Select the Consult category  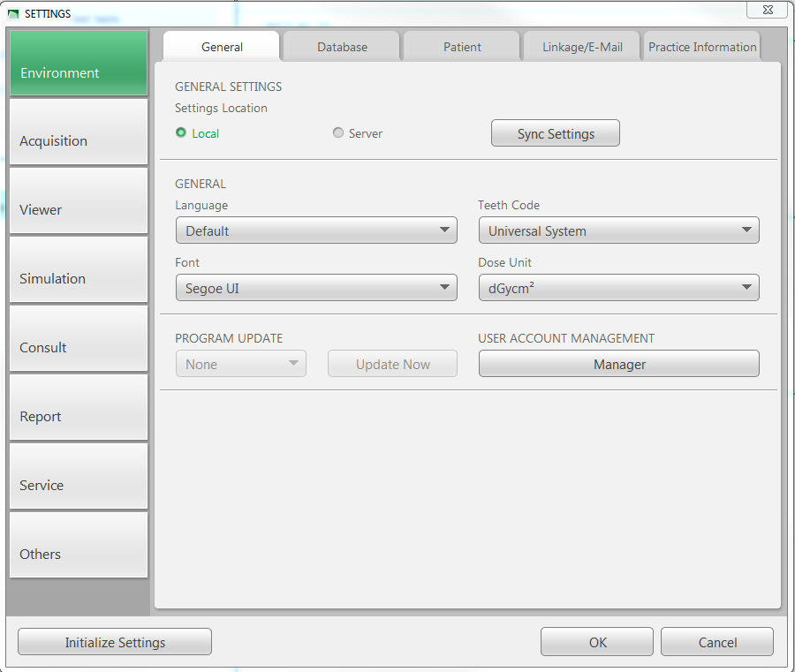[79, 338]
